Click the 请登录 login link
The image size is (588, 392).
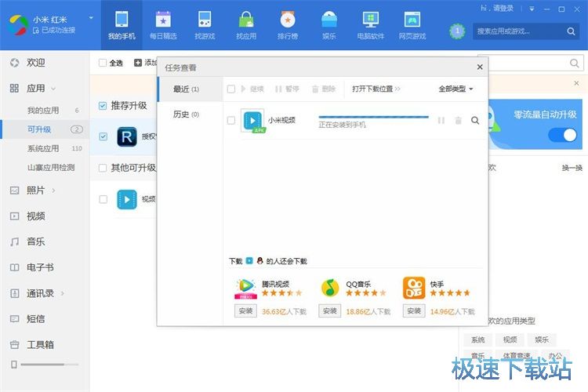(x=505, y=9)
